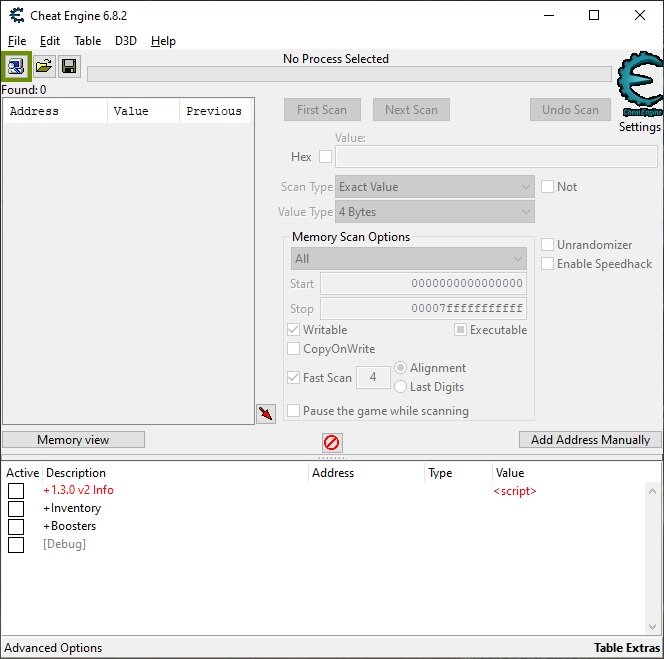The width and height of the screenshot is (664, 659).
Task: Enable the Not checkbox
Action: pyautogui.click(x=547, y=187)
